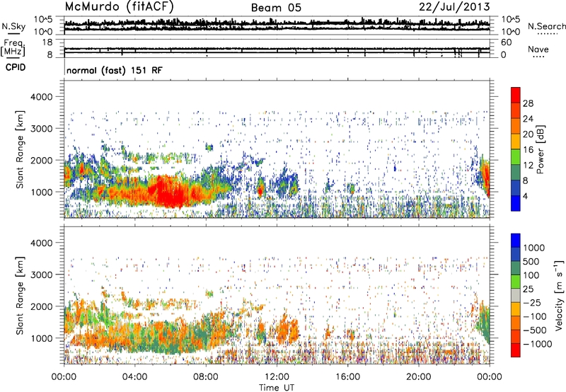Viewport: 566px width, 392px height.
Task: Click the Nave legend label
Action: coord(538,50)
